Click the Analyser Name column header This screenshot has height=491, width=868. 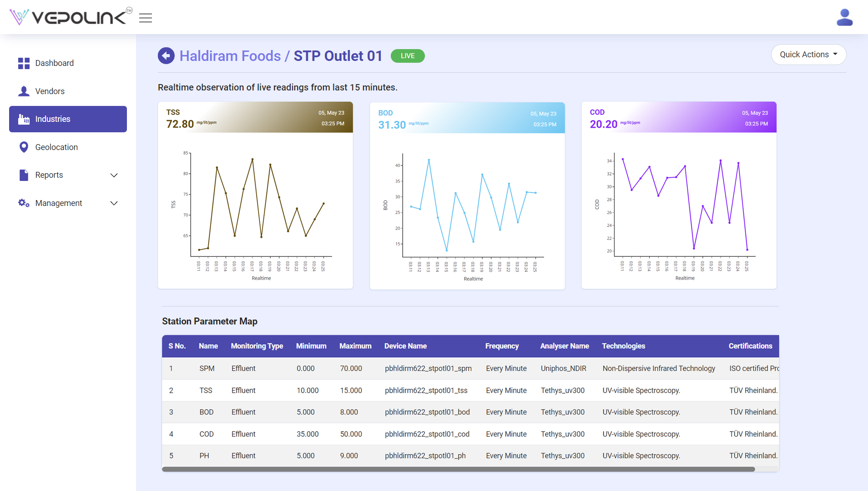point(565,346)
